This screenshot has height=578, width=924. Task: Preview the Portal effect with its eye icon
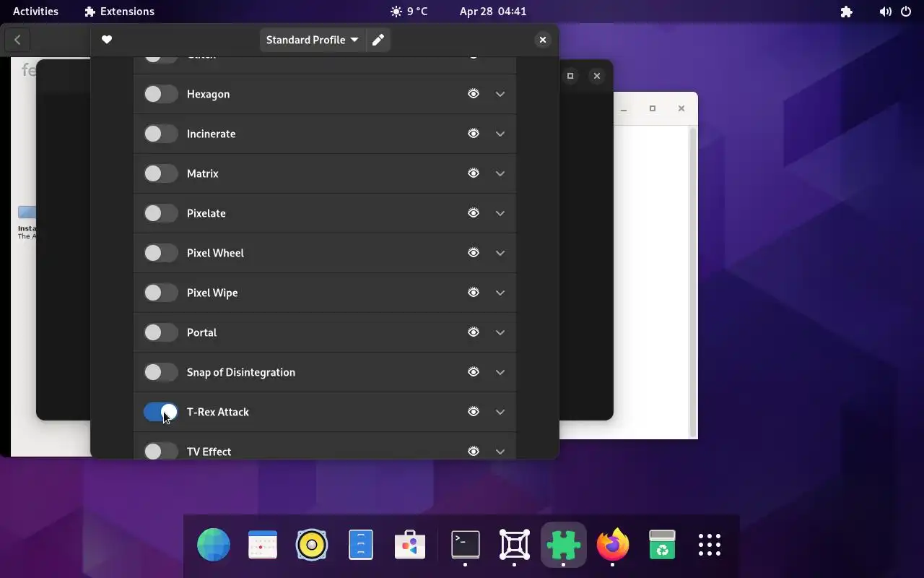(474, 332)
